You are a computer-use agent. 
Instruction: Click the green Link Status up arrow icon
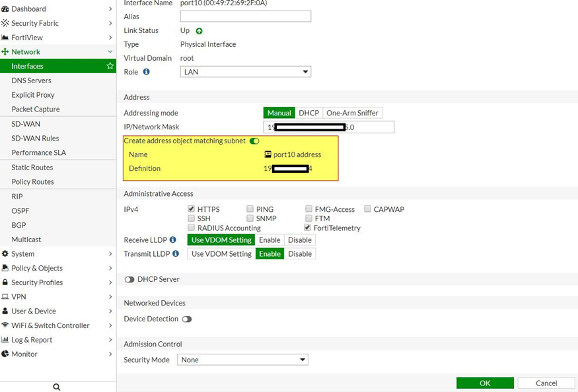[x=199, y=31]
